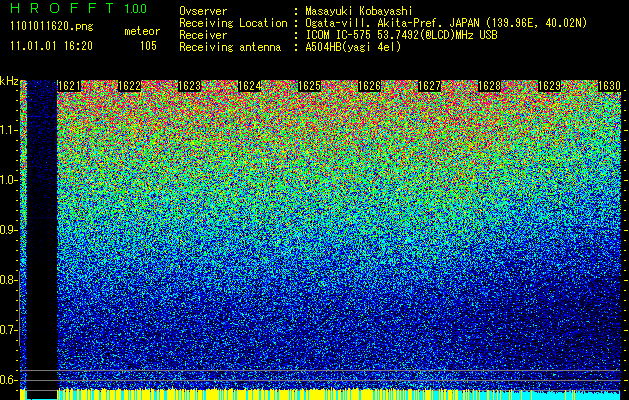This screenshot has height=400, width=629.
Task: Click the date text 11.01.01 16:20
Action: [x=51, y=46]
